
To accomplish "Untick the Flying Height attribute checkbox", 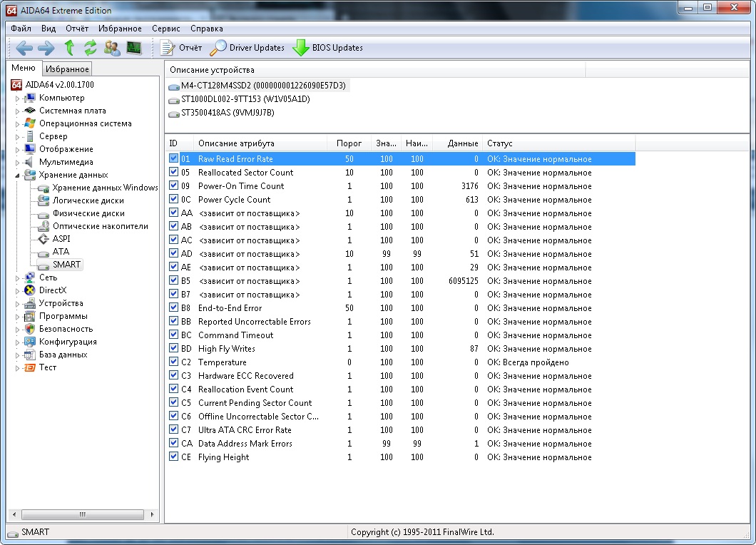I will click(x=174, y=457).
